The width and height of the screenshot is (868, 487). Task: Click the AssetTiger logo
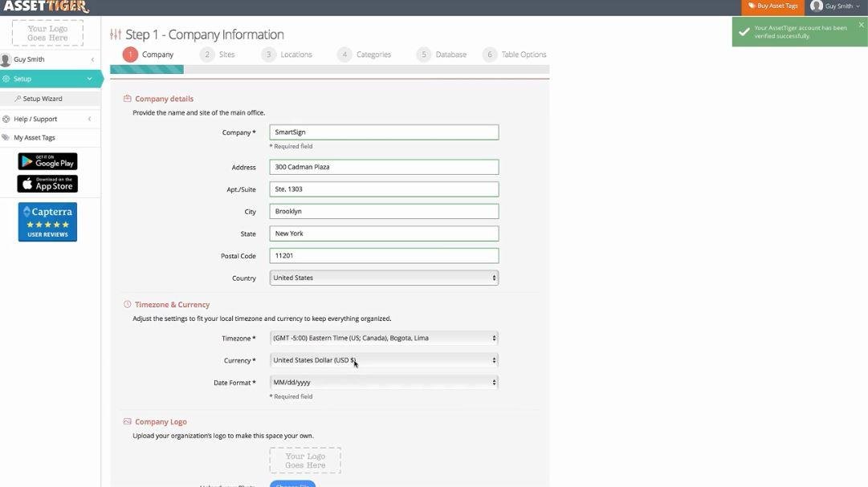46,6
